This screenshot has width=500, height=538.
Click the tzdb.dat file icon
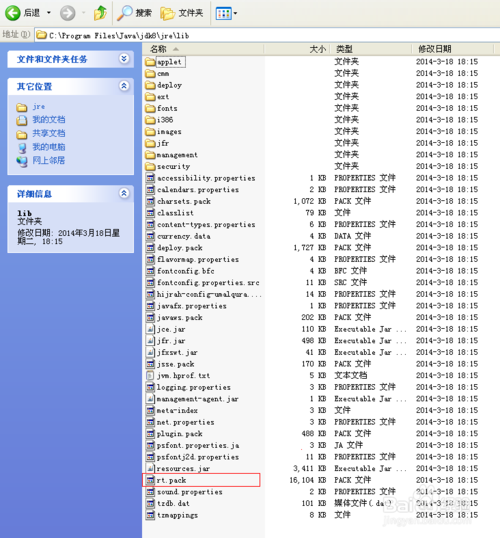coord(150,503)
